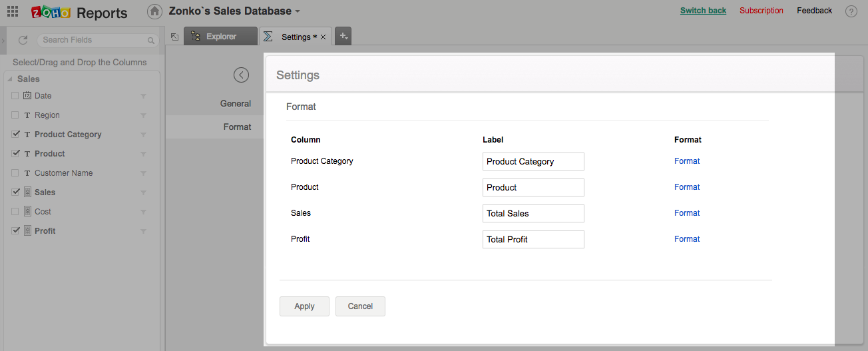Close the Settings tab
The width and height of the screenshot is (868, 351).
tap(324, 37)
